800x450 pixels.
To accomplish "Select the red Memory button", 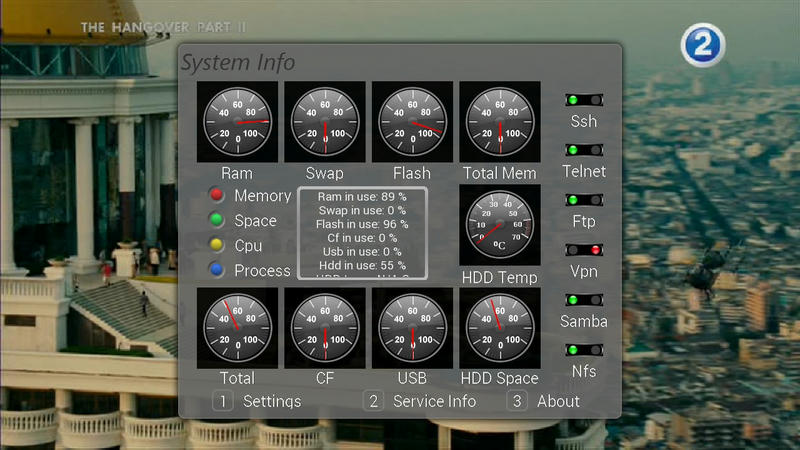I will (216, 195).
